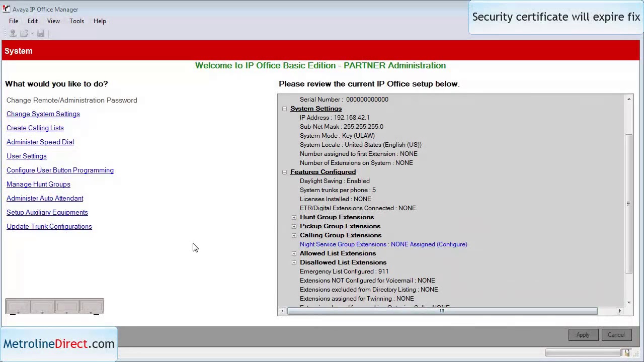This screenshot has width=644, height=362.
Task: Open Setup Auxiliary Equipments
Action: pyautogui.click(x=47, y=213)
